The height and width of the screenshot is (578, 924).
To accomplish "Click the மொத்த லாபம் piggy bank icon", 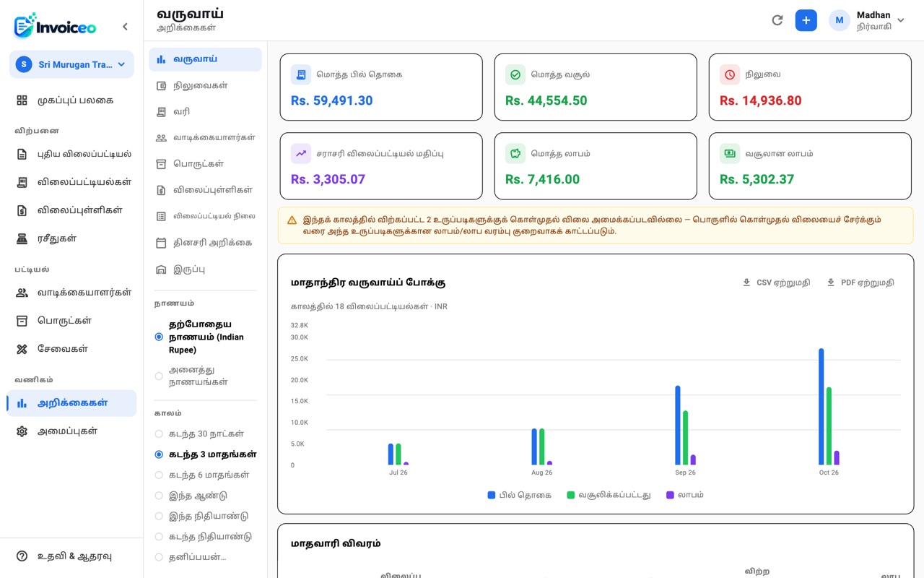I will coord(515,153).
